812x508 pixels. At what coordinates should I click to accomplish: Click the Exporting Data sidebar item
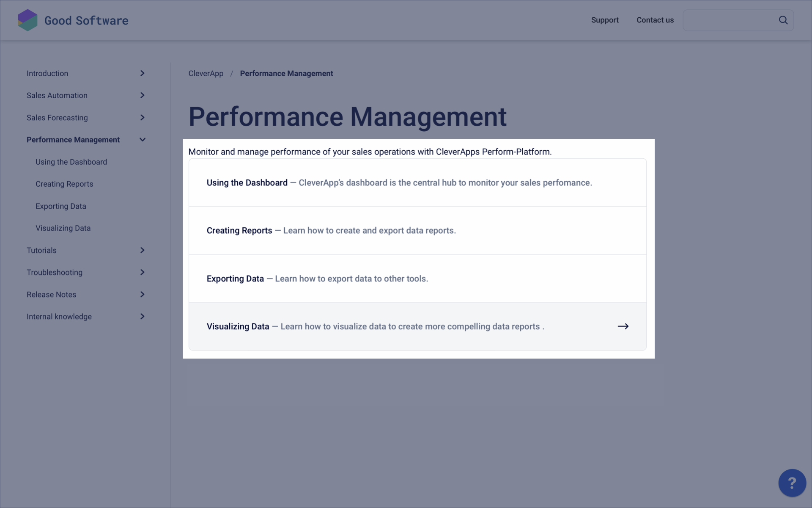(x=61, y=206)
